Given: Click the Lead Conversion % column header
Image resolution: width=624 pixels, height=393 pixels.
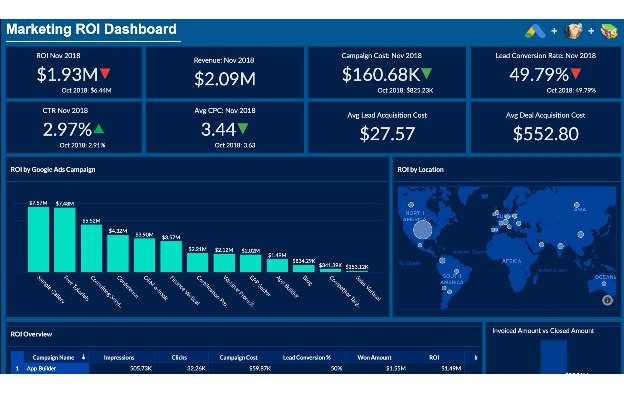Looking at the screenshot, I should 306,358.
